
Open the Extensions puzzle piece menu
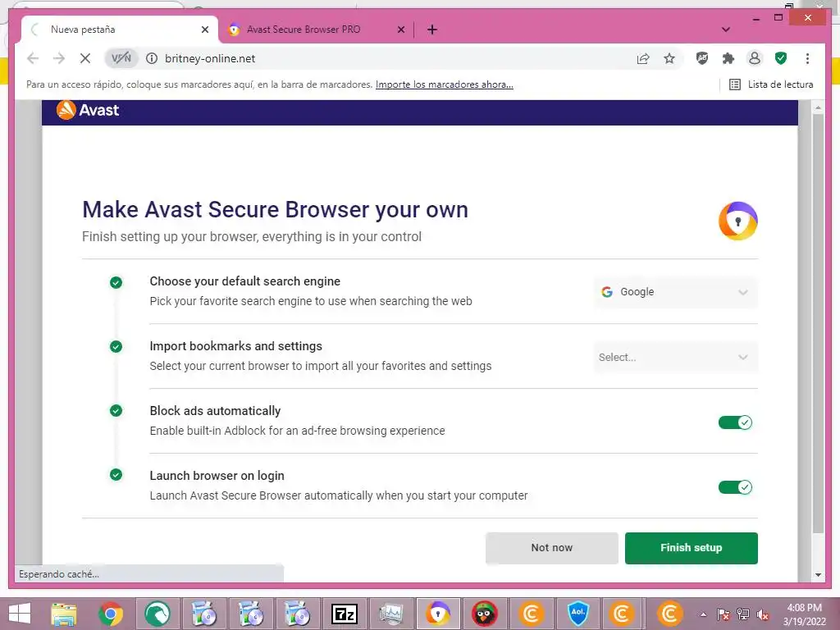tap(728, 58)
